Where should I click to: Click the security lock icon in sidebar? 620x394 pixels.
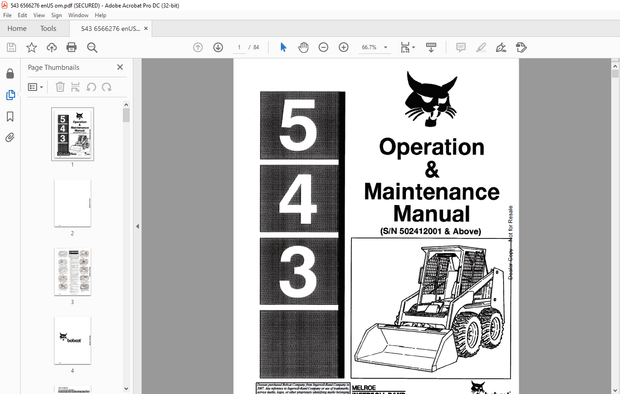pyautogui.click(x=10, y=74)
